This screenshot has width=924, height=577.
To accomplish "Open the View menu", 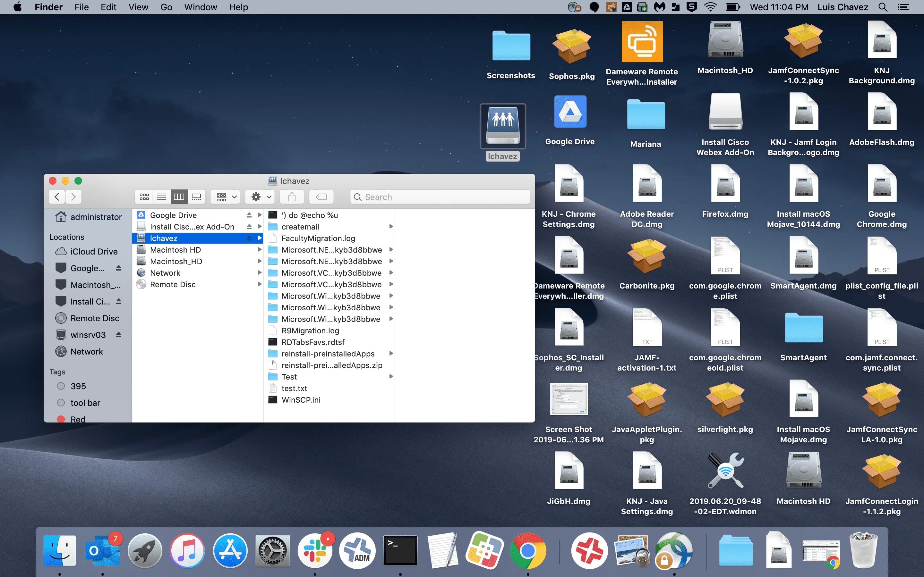I will pyautogui.click(x=138, y=7).
